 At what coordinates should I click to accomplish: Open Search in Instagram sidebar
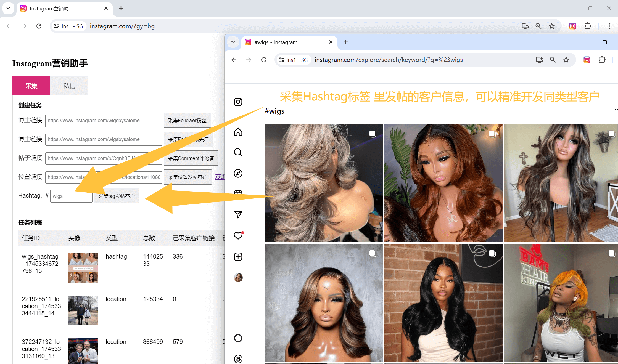point(238,152)
